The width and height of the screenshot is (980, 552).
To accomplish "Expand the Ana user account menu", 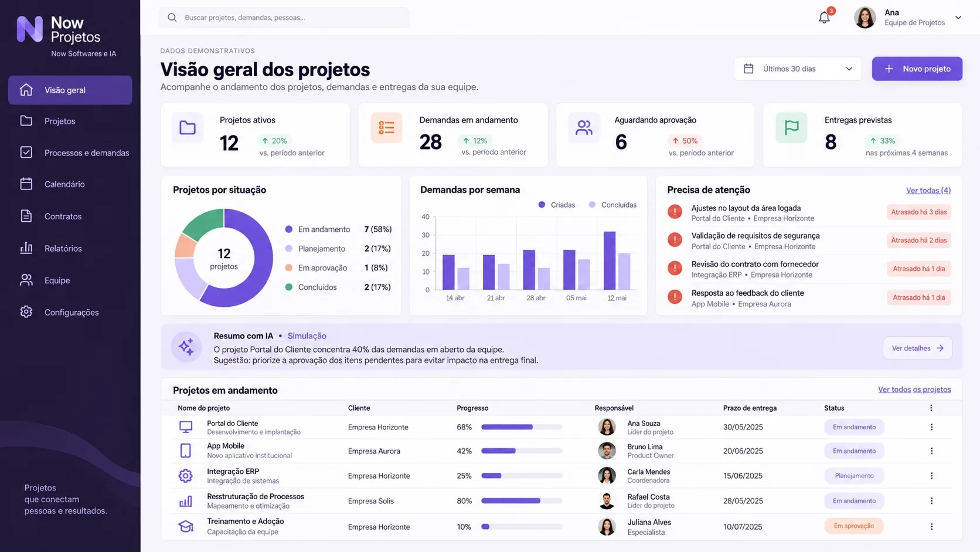I will click(x=958, y=18).
